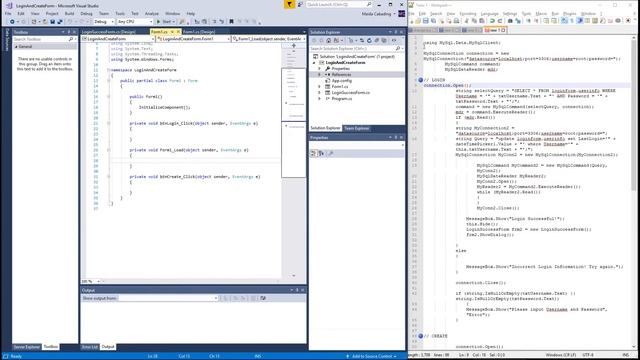640x360 pixels.
Task: Collapse the General group in Toolbox
Action: point(16,47)
